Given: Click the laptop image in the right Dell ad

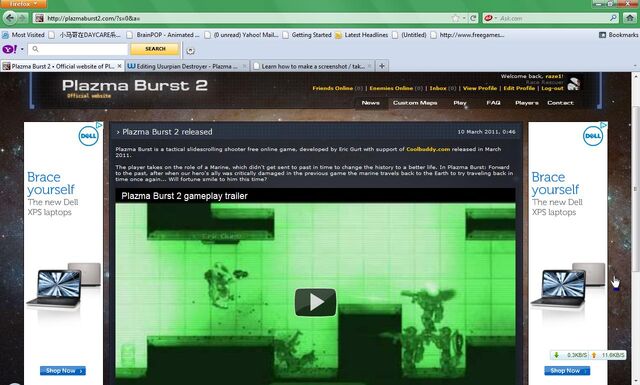Looking at the screenshot, I should [x=568, y=285].
